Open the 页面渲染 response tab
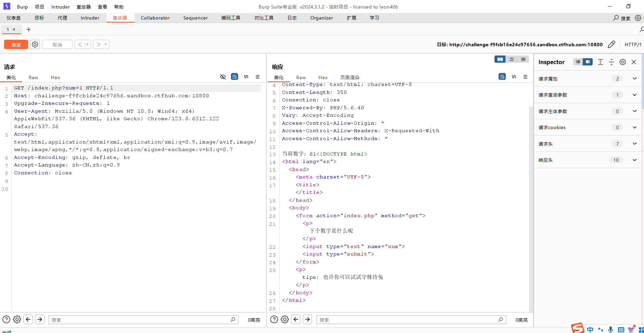This screenshot has width=644, height=333. pyautogui.click(x=350, y=77)
